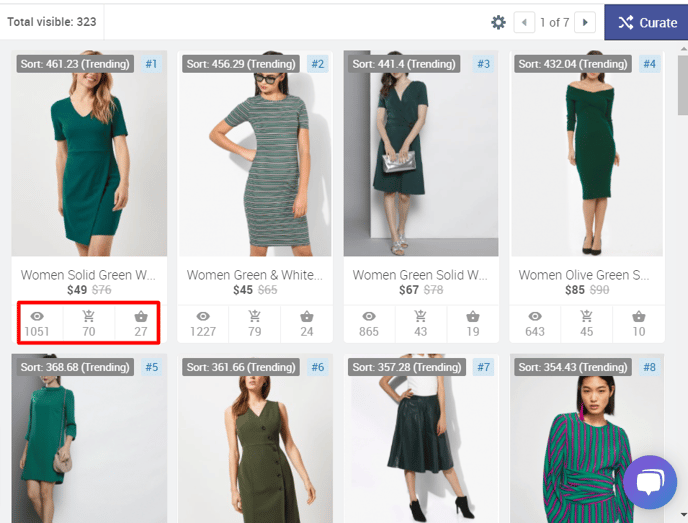Click add-to-cart icon showing 79
This screenshot has height=523, width=688.
point(254,316)
